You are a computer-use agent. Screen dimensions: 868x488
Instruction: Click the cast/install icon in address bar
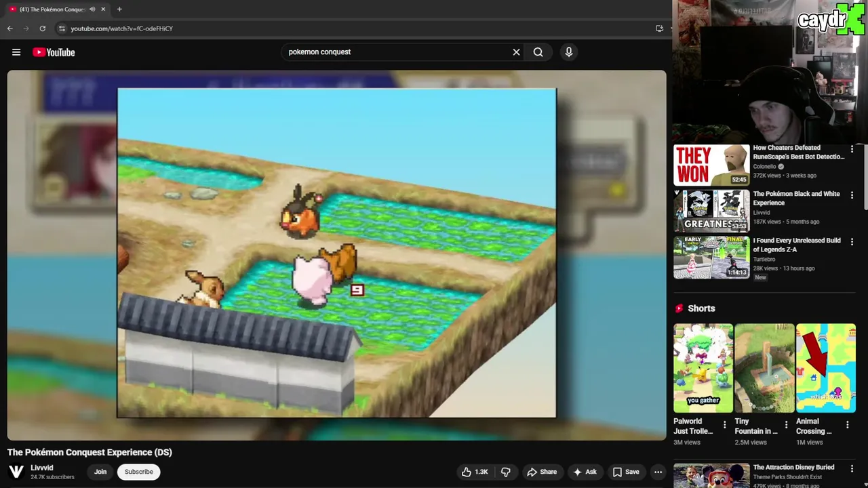point(659,28)
